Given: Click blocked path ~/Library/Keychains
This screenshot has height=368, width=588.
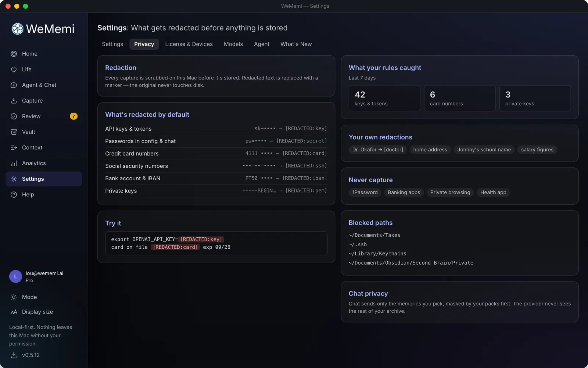Looking at the screenshot, I should [x=377, y=254].
